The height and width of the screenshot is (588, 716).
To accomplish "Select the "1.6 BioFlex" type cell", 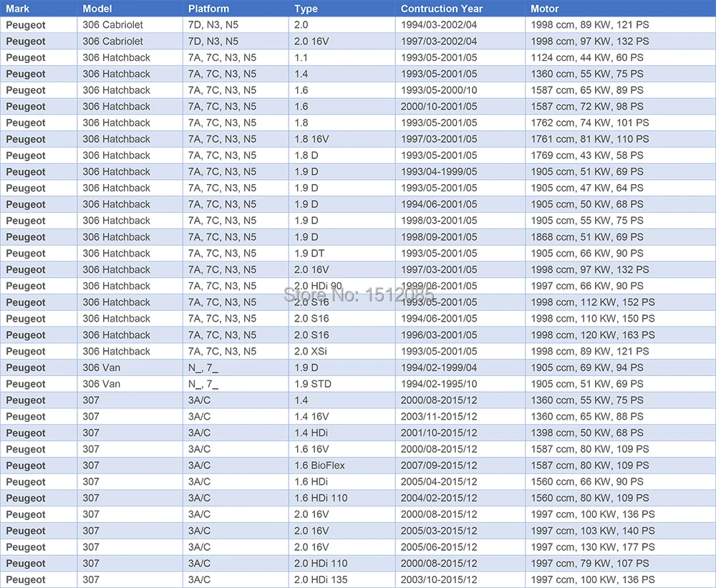I will (342, 466).
